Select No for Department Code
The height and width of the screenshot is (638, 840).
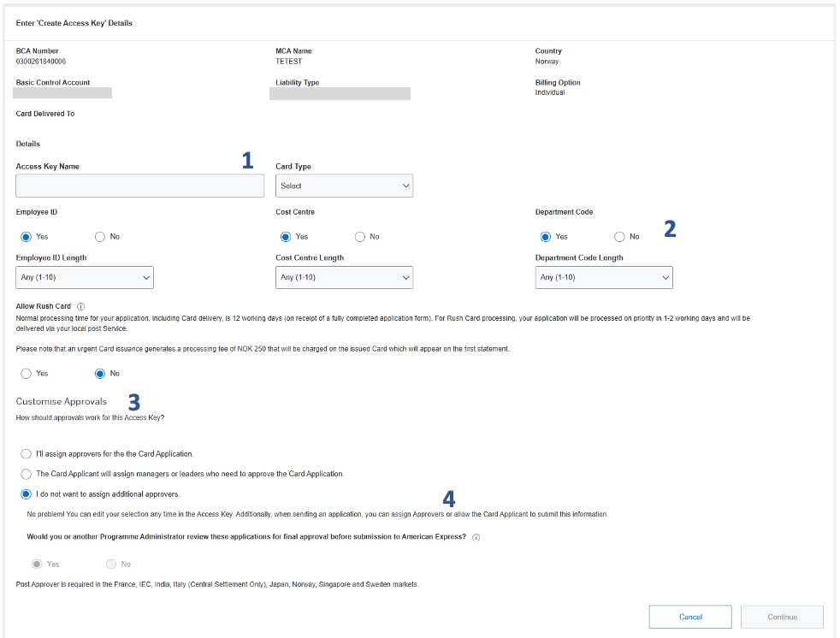(x=619, y=236)
